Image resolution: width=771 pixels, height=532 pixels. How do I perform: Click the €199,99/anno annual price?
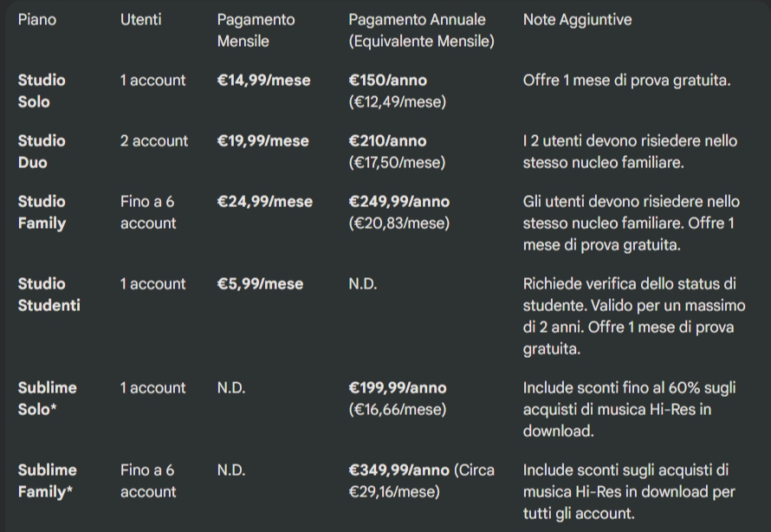398,387
